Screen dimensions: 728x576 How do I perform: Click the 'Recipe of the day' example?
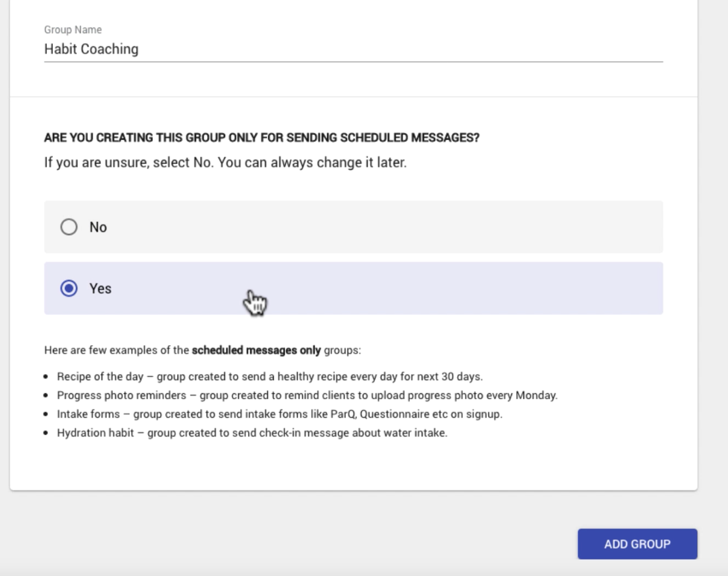270,377
